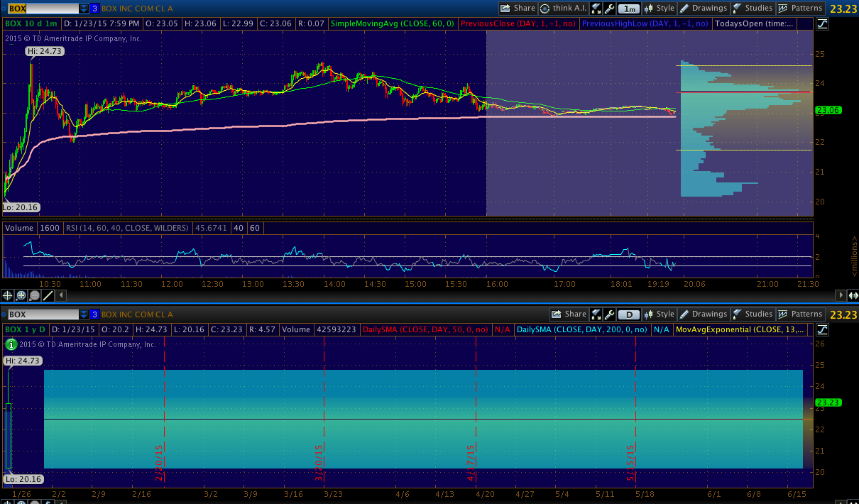Image resolution: width=859 pixels, height=504 pixels.
Task: Click the crosshair pan tool in upper chart
Action: coord(7,295)
